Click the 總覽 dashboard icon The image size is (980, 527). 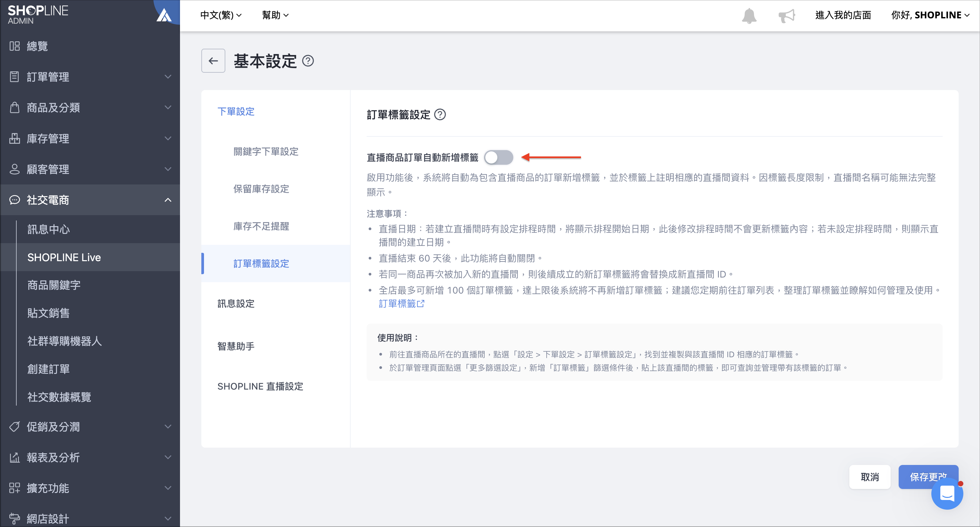(x=14, y=46)
